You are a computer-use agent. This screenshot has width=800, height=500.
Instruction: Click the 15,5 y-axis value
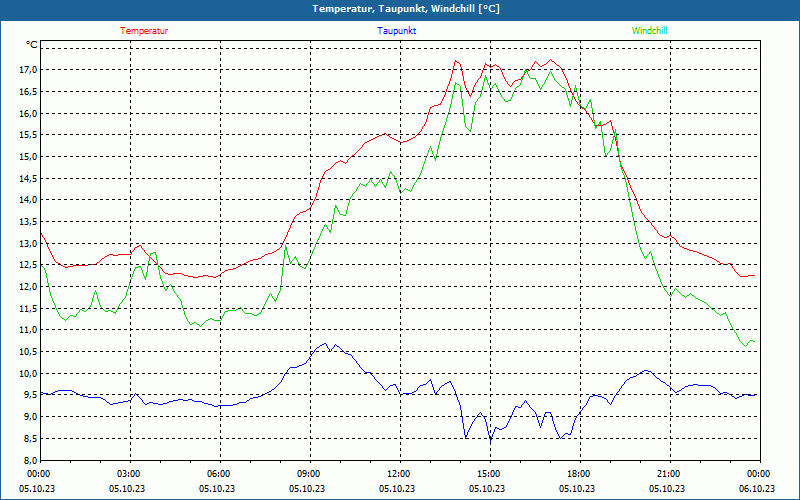(29, 135)
